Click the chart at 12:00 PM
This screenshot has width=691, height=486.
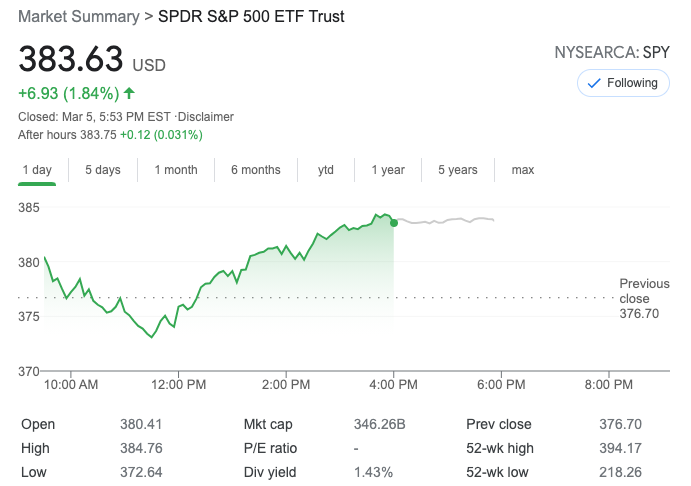pyautogui.click(x=180, y=308)
